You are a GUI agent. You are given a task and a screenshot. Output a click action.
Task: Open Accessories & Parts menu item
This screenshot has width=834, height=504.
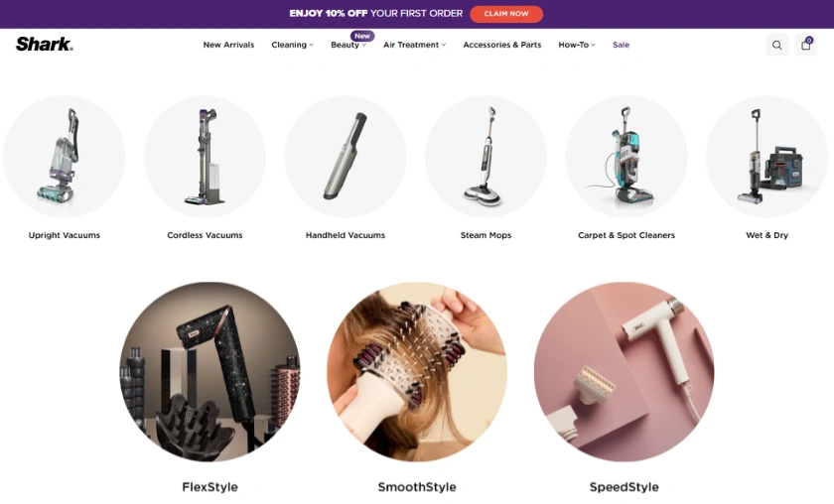502,45
